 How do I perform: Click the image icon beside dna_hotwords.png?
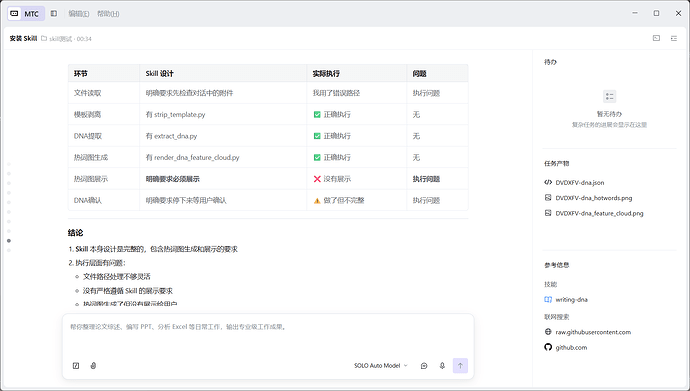548,197
